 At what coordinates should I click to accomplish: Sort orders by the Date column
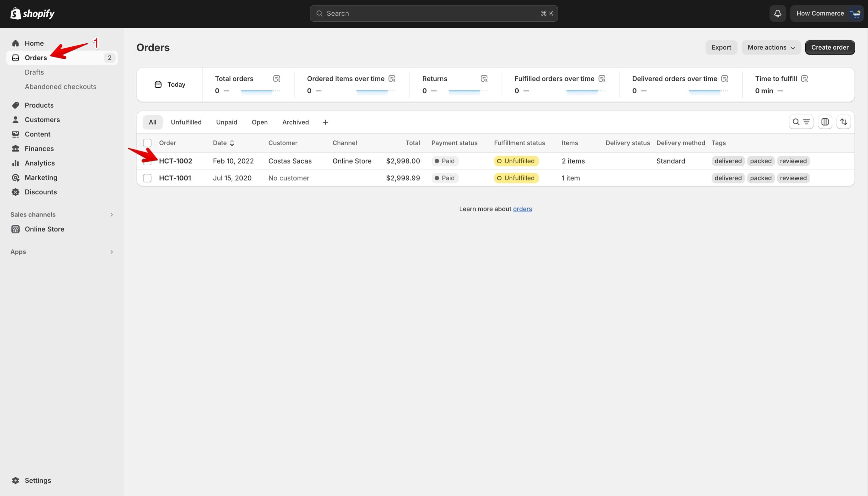click(223, 143)
